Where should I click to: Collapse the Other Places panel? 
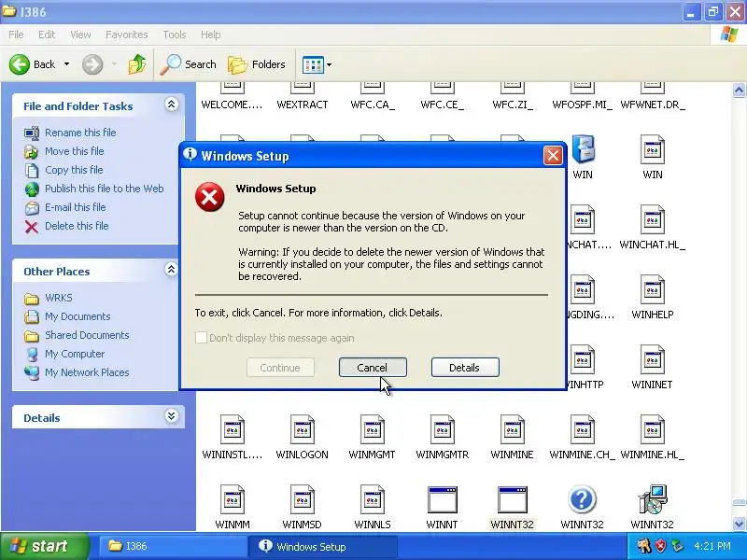coord(171,270)
